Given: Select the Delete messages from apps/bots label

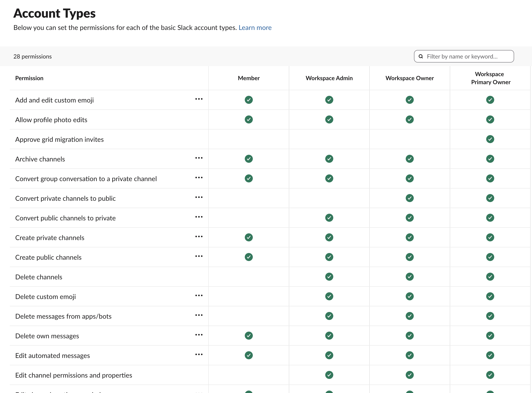Looking at the screenshot, I should click(x=63, y=316).
